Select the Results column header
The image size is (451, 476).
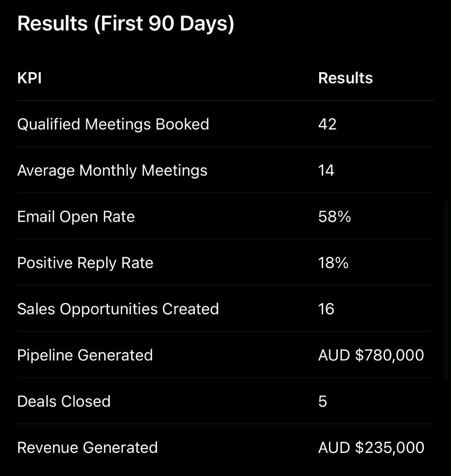coord(345,78)
